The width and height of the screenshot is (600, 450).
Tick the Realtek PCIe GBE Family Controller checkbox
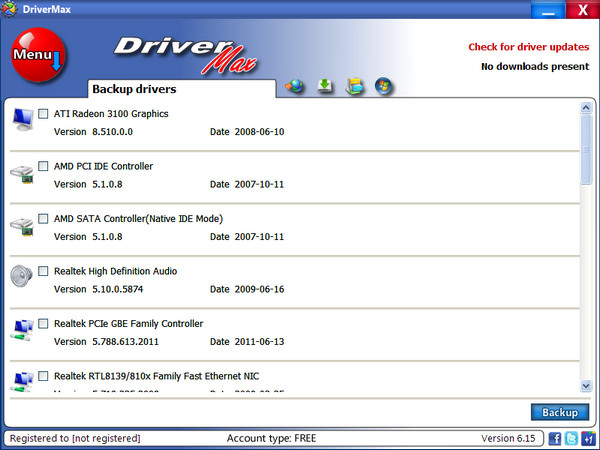pos(43,323)
